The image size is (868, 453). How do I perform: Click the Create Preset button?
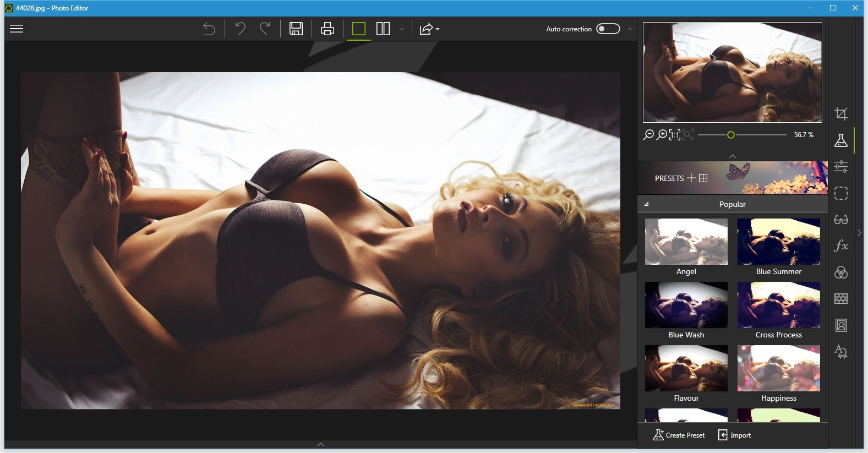(x=679, y=435)
